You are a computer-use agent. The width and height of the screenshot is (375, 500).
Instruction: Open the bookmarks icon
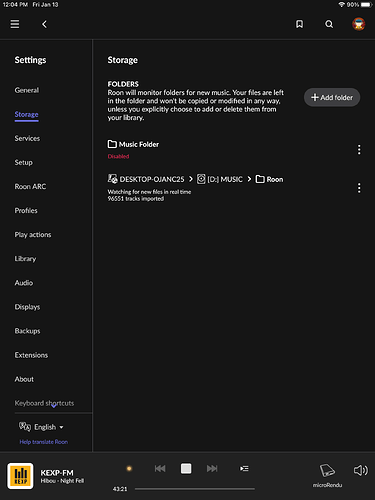(x=299, y=24)
